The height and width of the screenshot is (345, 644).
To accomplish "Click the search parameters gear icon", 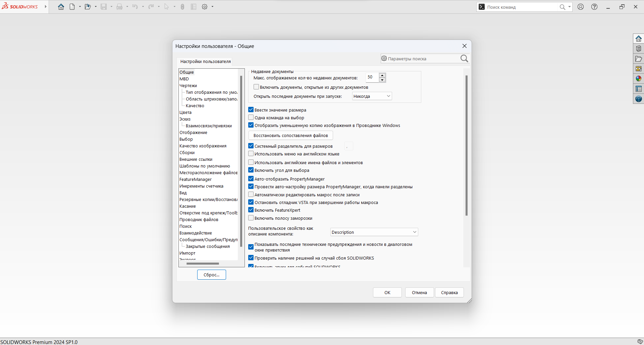I will pyautogui.click(x=384, y=58).
